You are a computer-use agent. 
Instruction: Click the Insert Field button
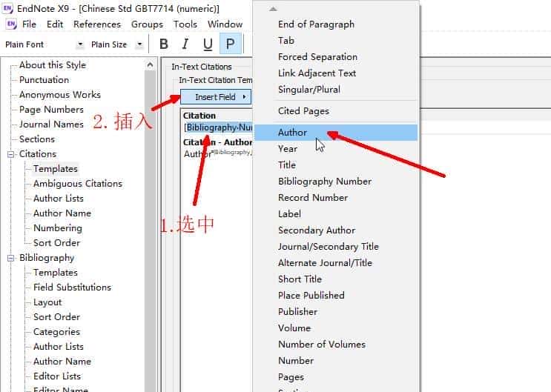coord(216,97)
